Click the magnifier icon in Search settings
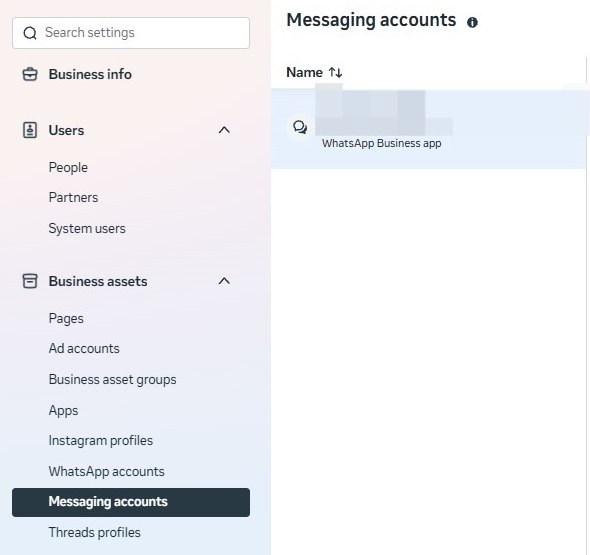Image resolution: width=590 pixels, height=555 pixels. point(30,33)
